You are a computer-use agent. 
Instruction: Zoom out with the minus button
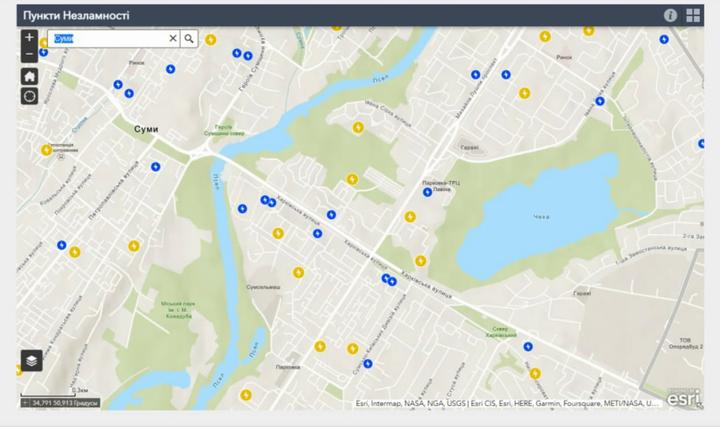click(29, 55)
